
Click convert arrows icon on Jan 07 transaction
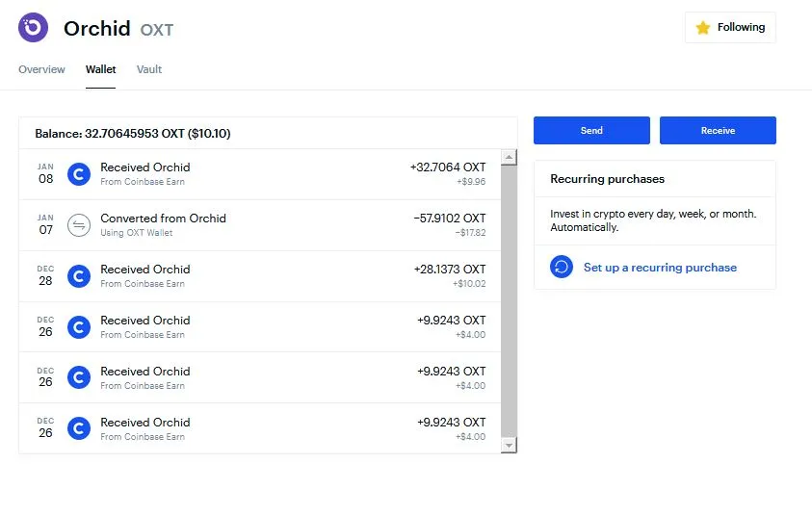point(79,225)
